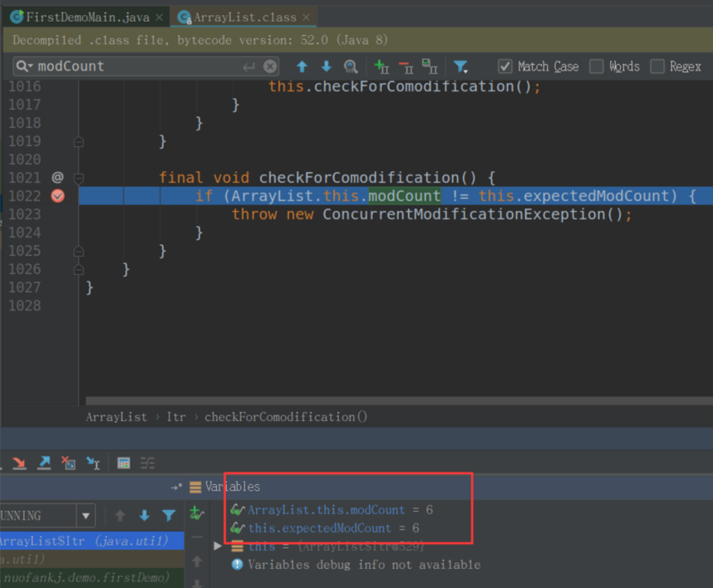Screen dimensions: 713x588
Task: Click the breakpoint icon on line 1022
Action: coord(57,196)
